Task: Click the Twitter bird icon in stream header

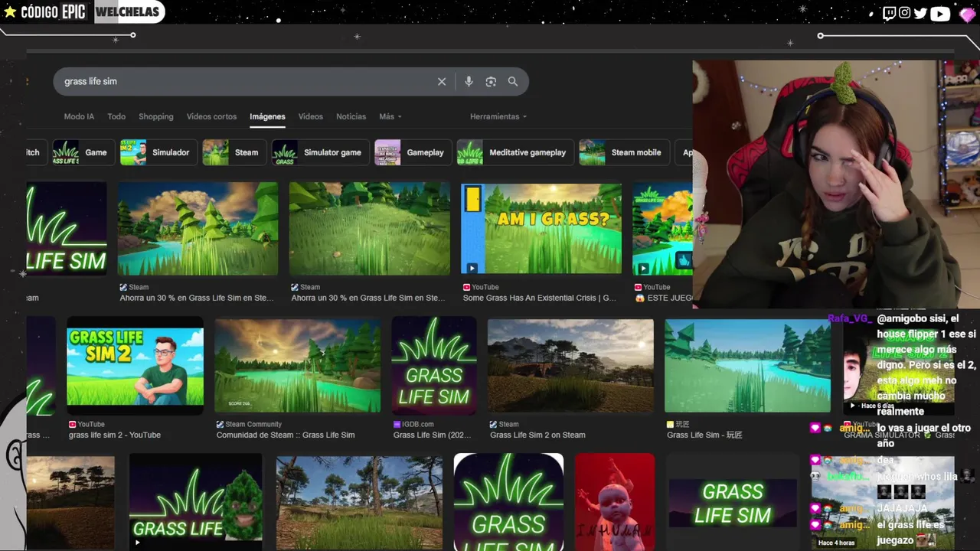Action: coord(920,12)
